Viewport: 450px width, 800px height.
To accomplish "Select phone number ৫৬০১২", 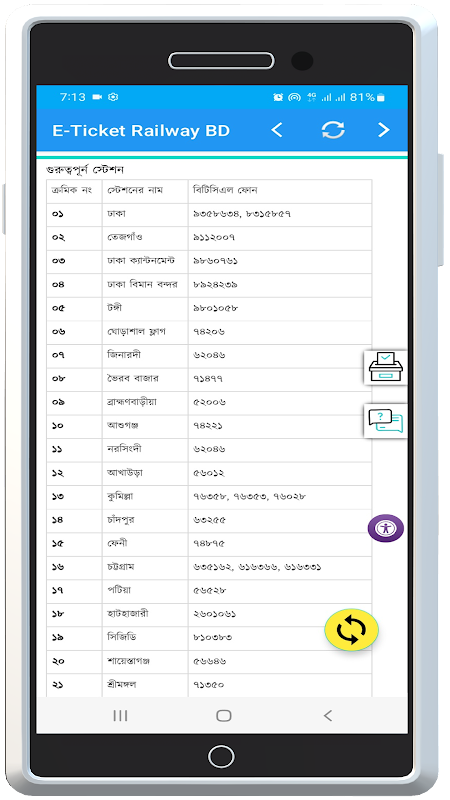I will click(209, 473).
